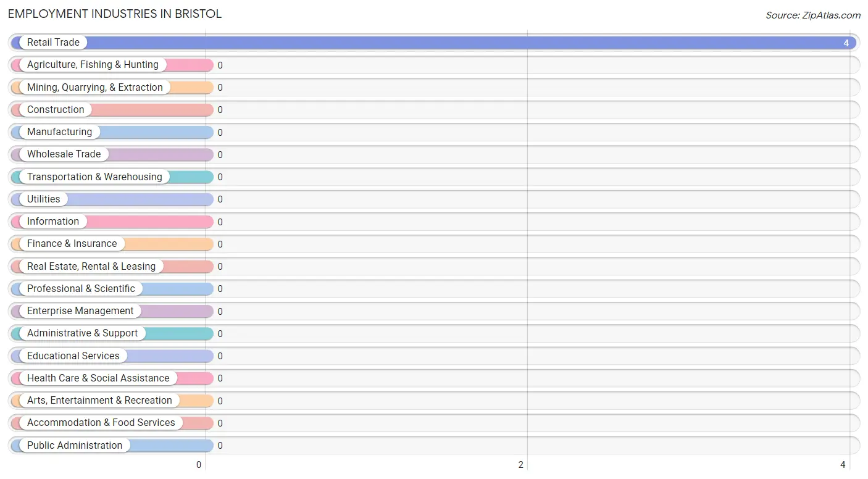This screenshot has height=479, width=868.
Task: Click the 0 value beside Information
Action: [220, 222]
